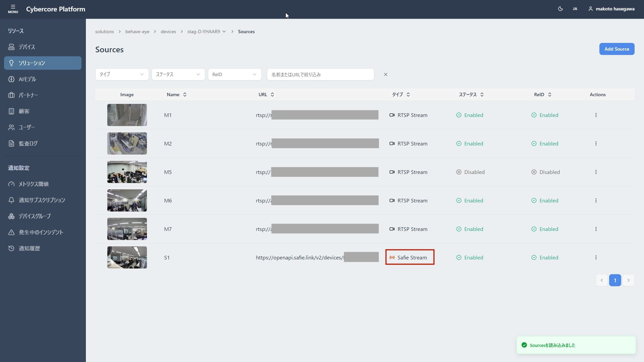This screenshot has width=644, height=362.
Task: Click the solutions breadcrumb link
Action: pos(104,32)
